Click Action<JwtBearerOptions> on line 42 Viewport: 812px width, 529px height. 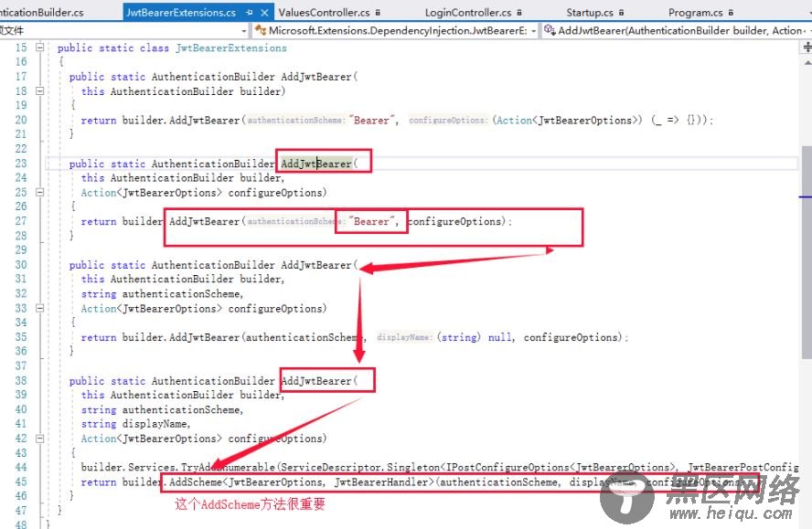tap(151, 439)
